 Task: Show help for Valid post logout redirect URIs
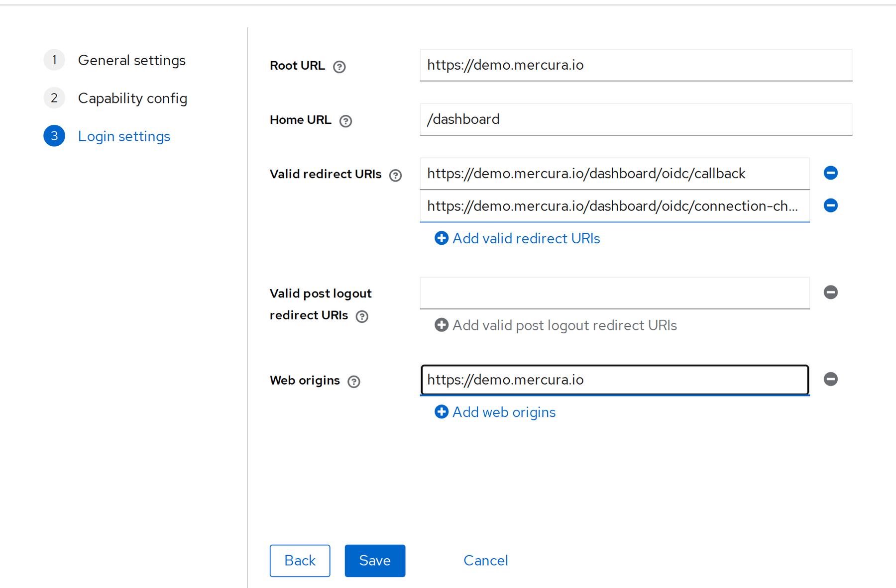click(362, 316)
